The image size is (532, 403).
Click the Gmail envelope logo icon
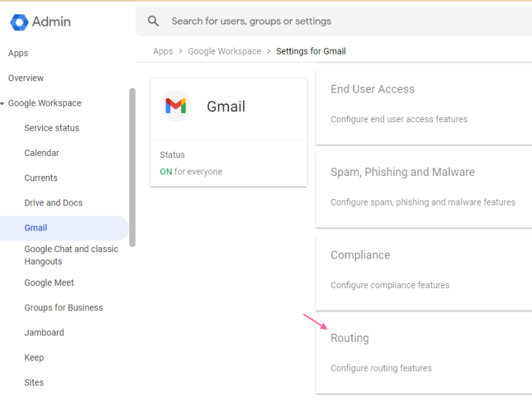[175, 106]
